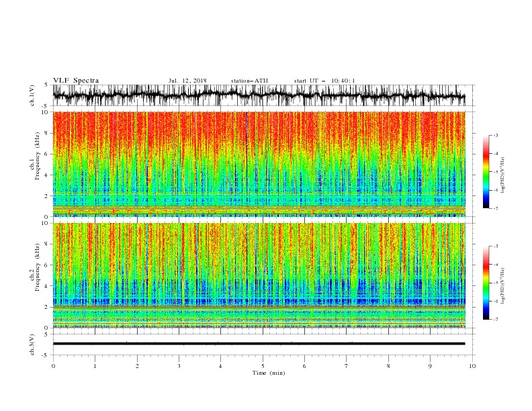Image resolution: width=532 pixels, height=411 pixels.
Task: Click the ch.2 "Frequency (kHz)" axis label
Action: (38, 267)
